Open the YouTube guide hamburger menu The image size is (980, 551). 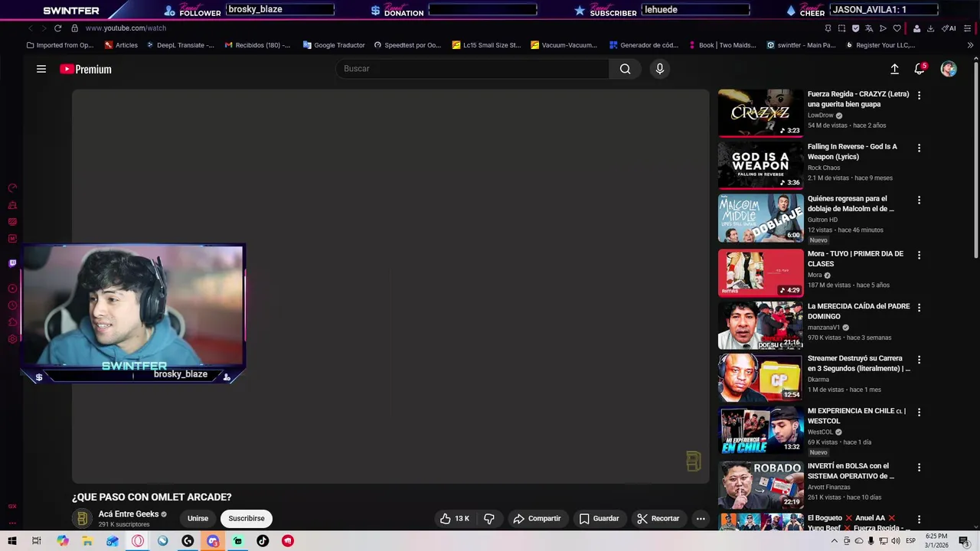click(41, 69)
